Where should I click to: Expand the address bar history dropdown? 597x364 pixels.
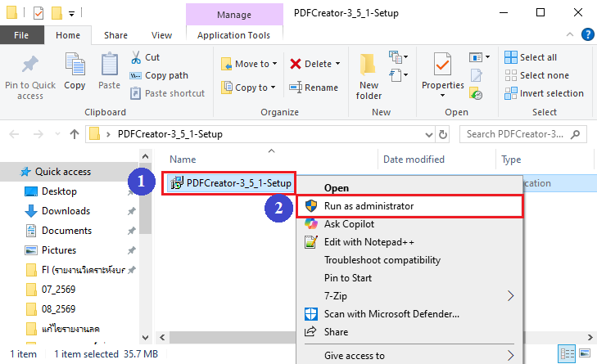click(429, 135)
